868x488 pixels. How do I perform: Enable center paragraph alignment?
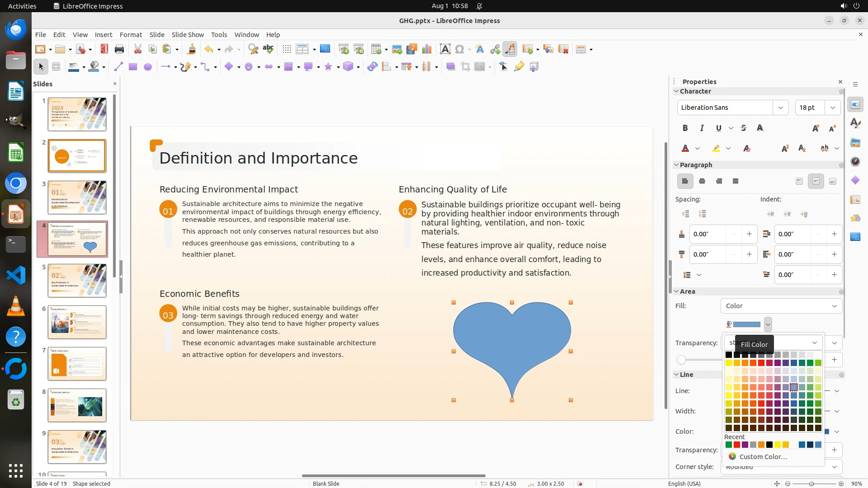[702, 181]
